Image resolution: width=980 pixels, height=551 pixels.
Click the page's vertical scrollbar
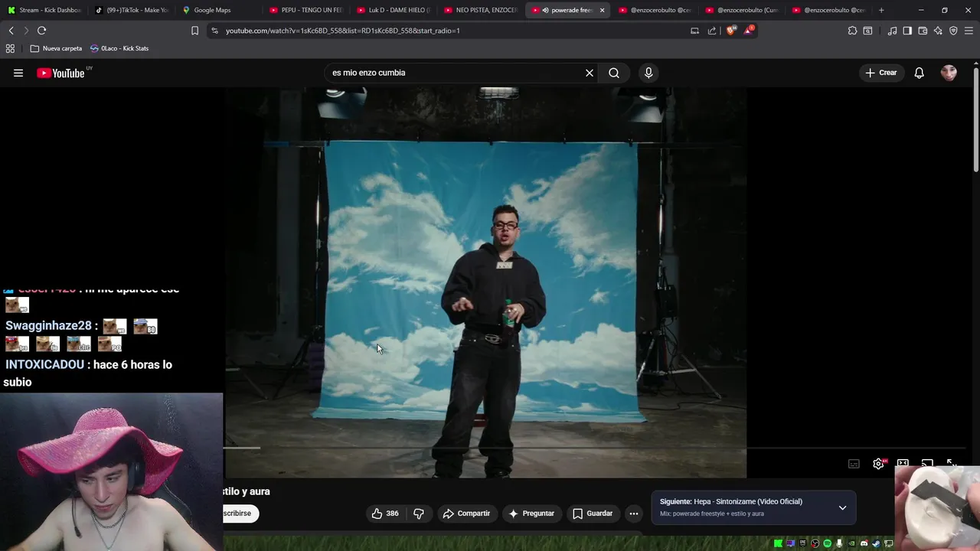[976, 119]
